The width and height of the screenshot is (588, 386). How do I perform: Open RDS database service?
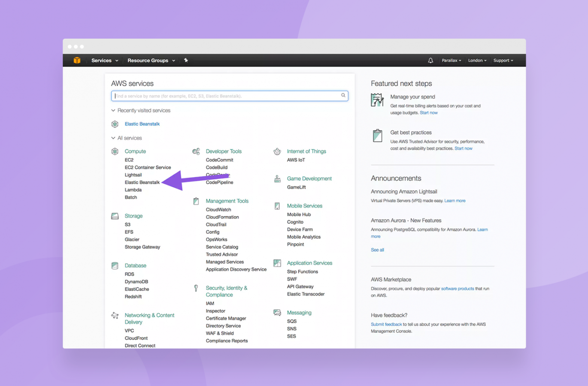point(130,274)
